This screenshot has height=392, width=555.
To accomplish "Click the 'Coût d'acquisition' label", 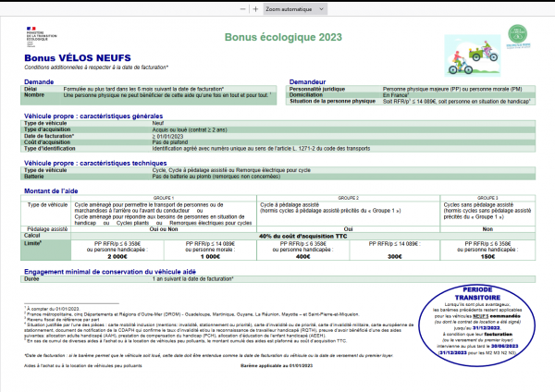I will (47, 142).
